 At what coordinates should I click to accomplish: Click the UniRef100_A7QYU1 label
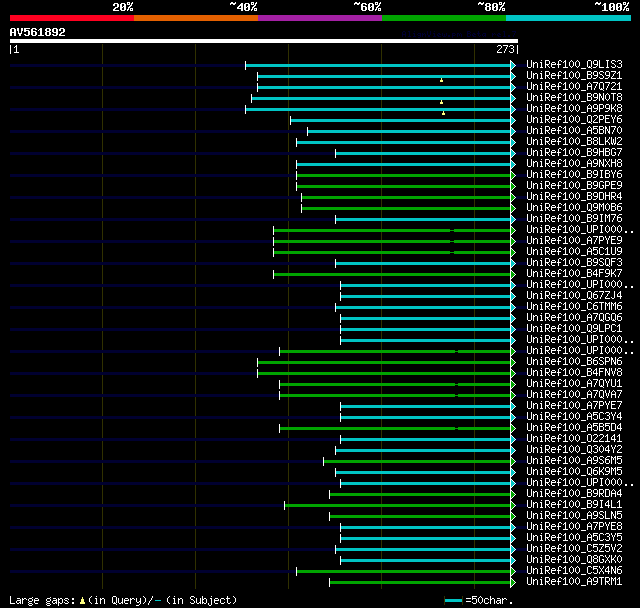pos(574,384)
